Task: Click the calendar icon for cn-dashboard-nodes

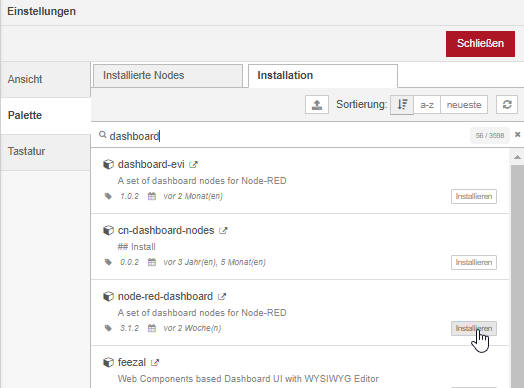Action: (152, 262)
